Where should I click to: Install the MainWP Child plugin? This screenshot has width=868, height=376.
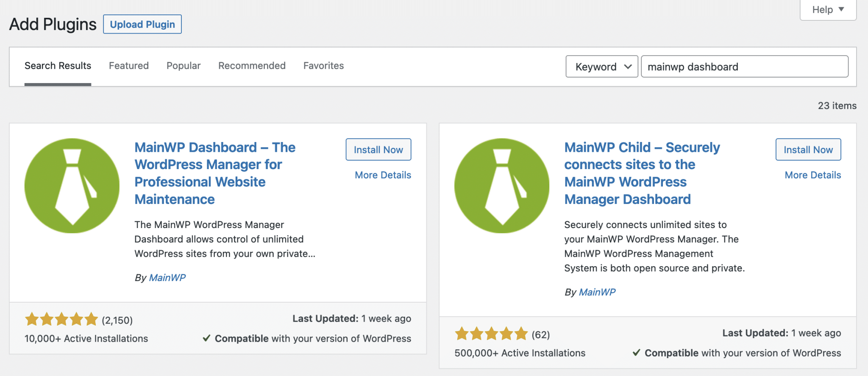click(808, 150)
